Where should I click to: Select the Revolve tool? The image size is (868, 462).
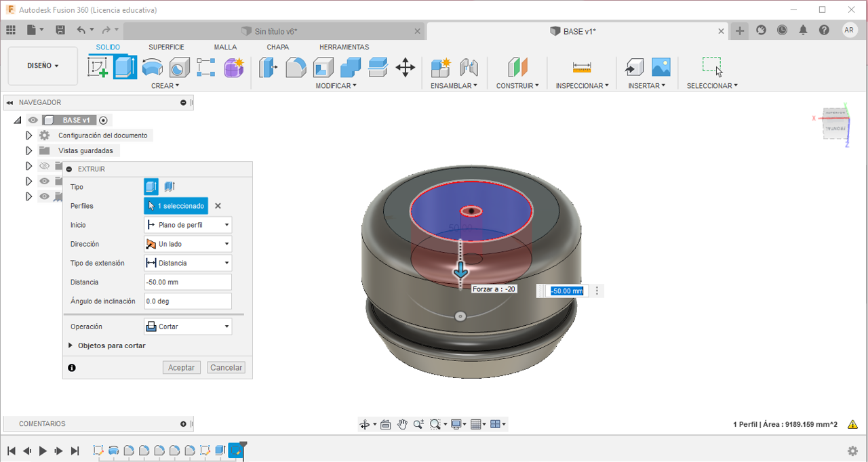(x=152, y=67)
